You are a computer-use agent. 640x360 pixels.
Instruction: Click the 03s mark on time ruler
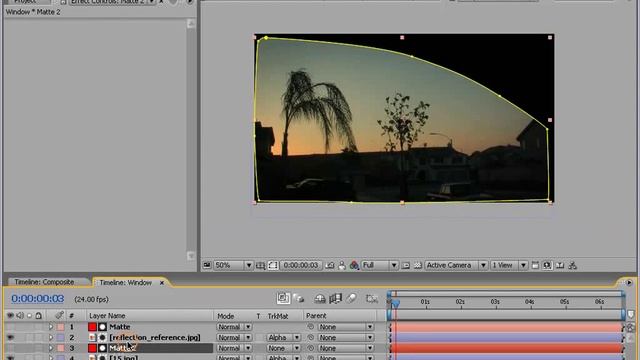[495, 302]
